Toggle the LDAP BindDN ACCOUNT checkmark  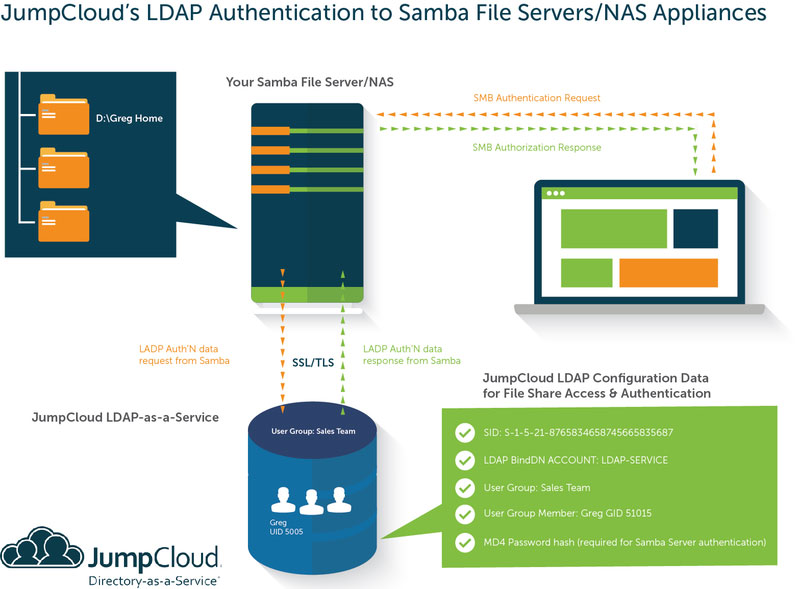click(x=464, y=461)
